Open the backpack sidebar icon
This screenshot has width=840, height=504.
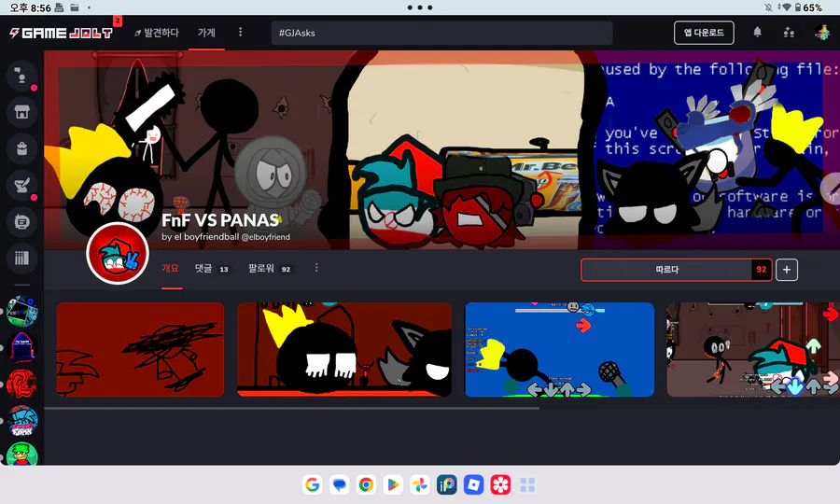coord(22,148)
